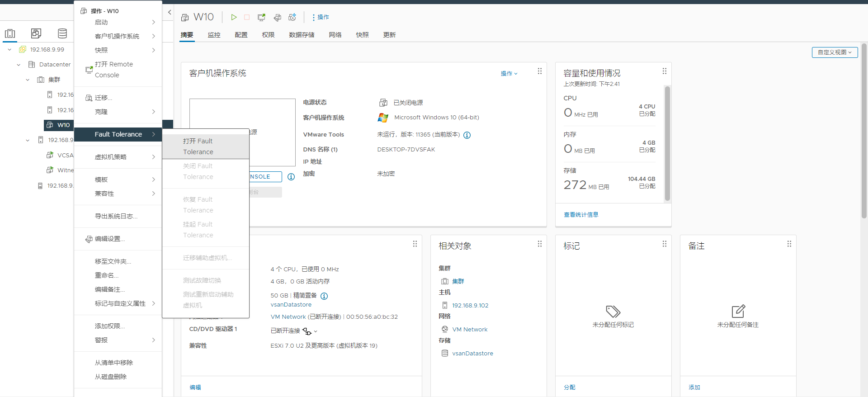Click the power off stop icon
Screen dimensions: 868x397
click(x=247, y=17)
